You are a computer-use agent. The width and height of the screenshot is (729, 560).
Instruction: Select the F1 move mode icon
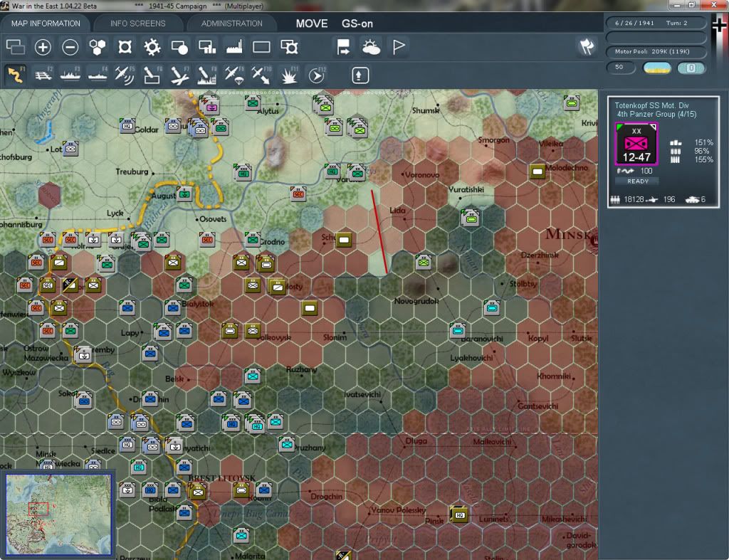[x=16, y=75]
